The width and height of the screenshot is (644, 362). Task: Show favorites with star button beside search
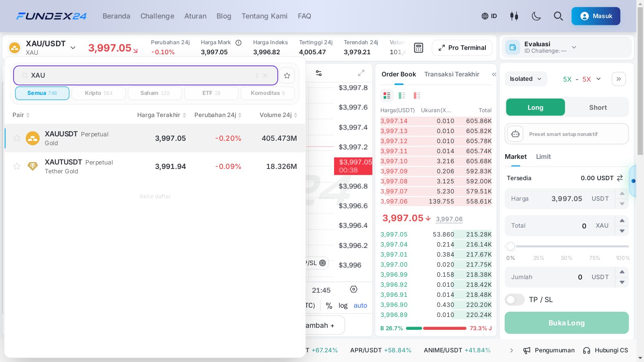(287, 75)
